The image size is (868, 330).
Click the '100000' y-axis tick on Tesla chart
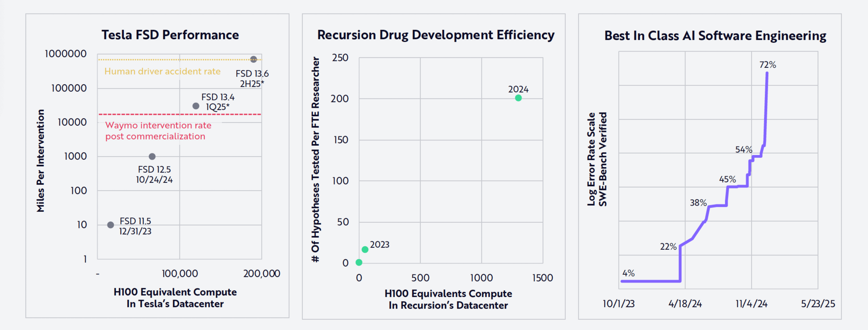pos(69,88)
